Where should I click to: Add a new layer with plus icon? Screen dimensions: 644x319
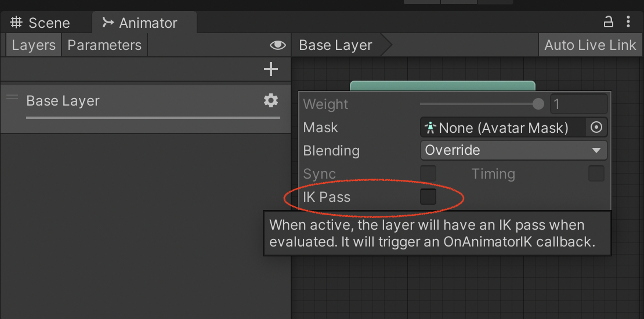271,70
